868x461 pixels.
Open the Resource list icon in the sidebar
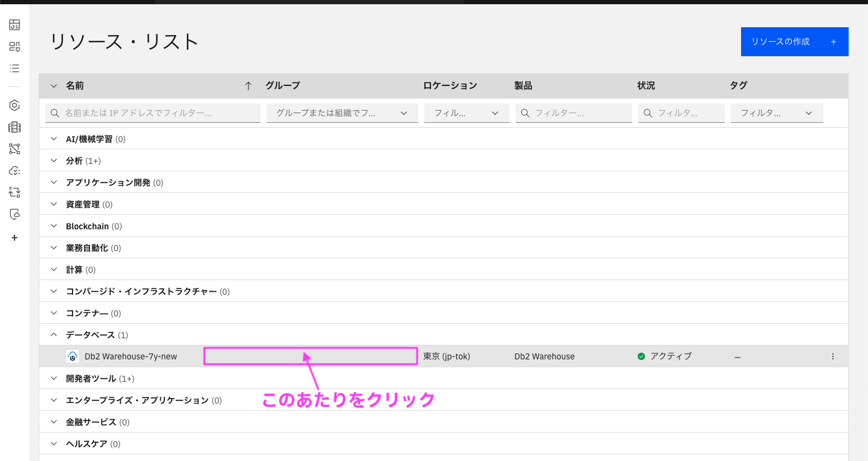15,68
